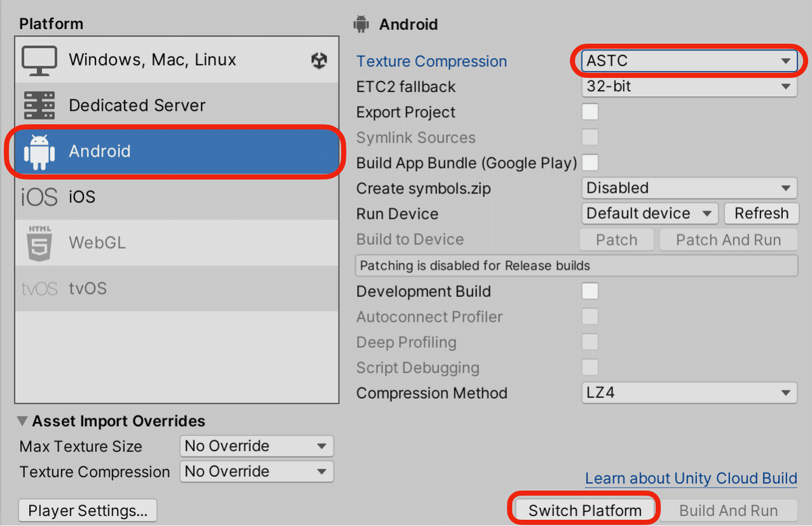Open Learn about Unity Cloud Build link
The image size is (812, 526).
[691, 478]
